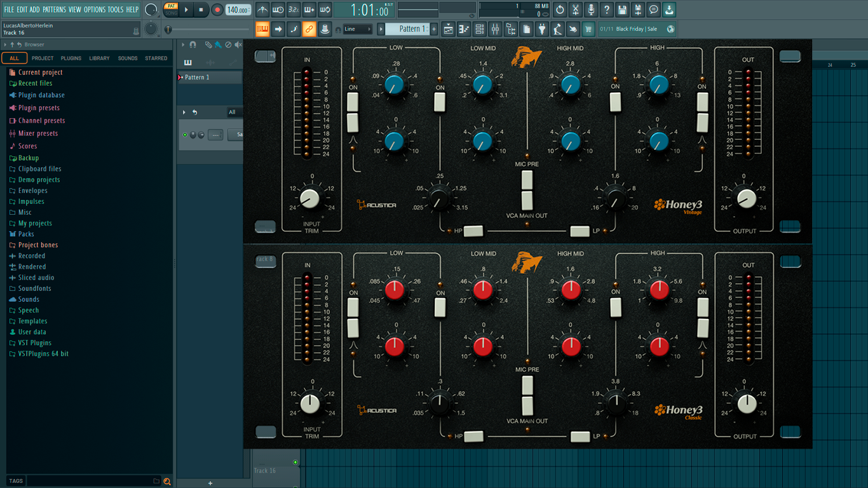Expand the Packs folder
Screen dimensions: 868x488
click(x=26, y=234)
